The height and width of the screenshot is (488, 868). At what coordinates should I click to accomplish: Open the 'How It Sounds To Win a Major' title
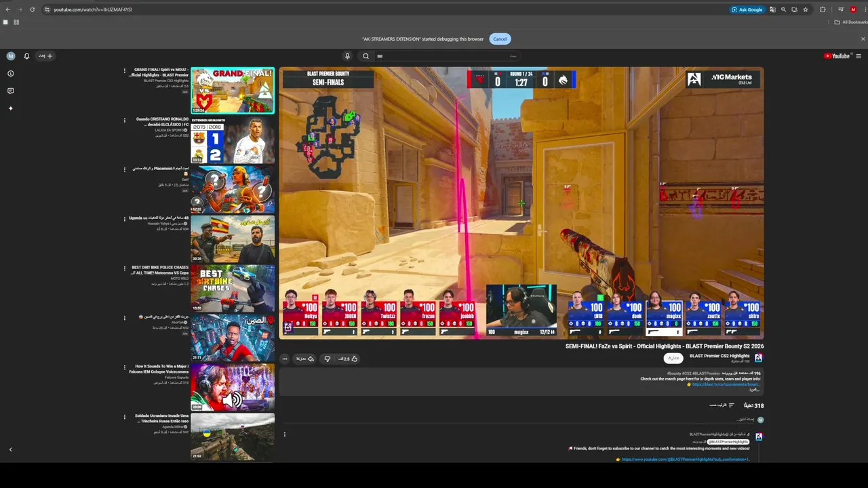click(x=159, y=369)
